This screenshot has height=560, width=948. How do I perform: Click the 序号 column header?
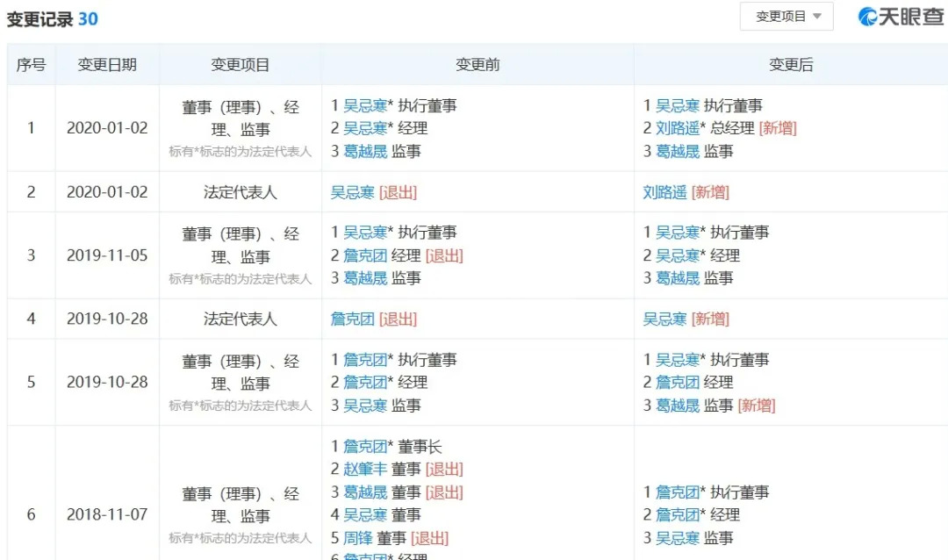point(31,64)
